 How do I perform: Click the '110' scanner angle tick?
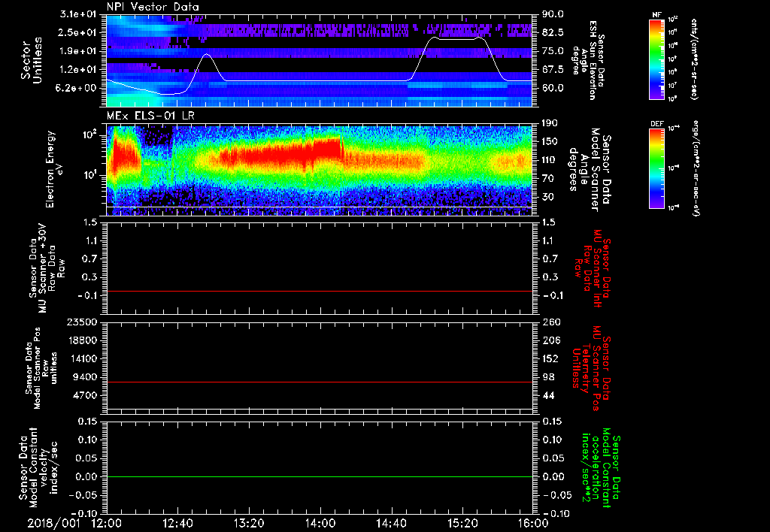(550, 160)
